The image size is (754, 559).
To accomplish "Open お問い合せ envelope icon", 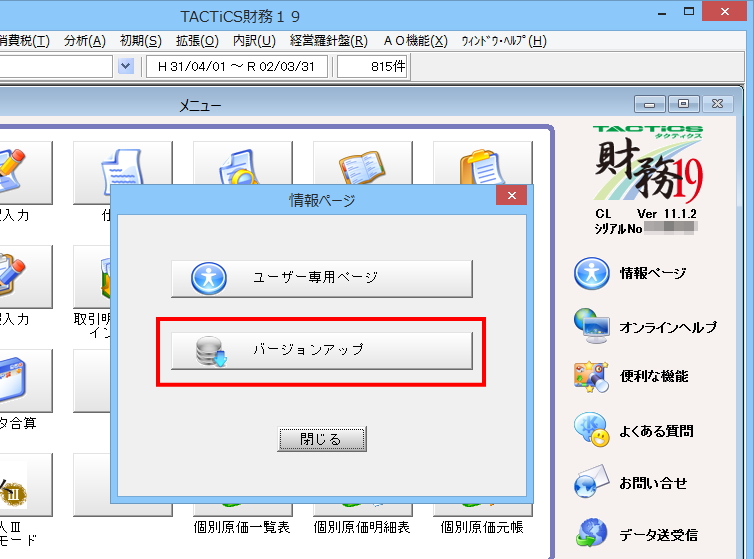I will click(x=591, y=482).
